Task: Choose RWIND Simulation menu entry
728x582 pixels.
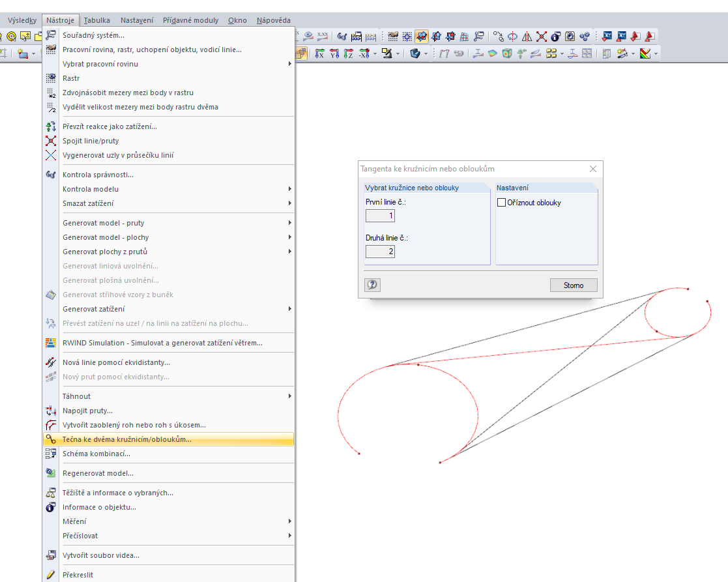Action: click(x=169, y=343)
